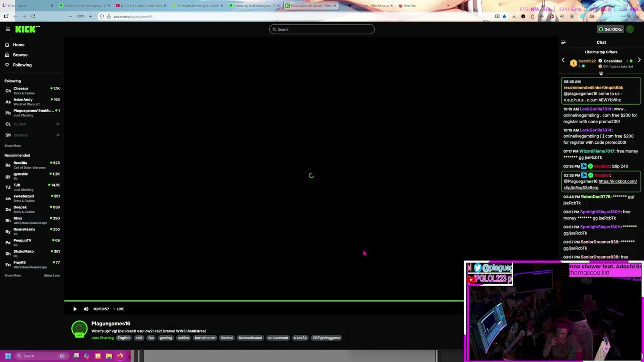Click the green stream progress bar
Image resolution: width=644 pixels, height=362 pixels.
pyautogui.click(x=264, y=301)
